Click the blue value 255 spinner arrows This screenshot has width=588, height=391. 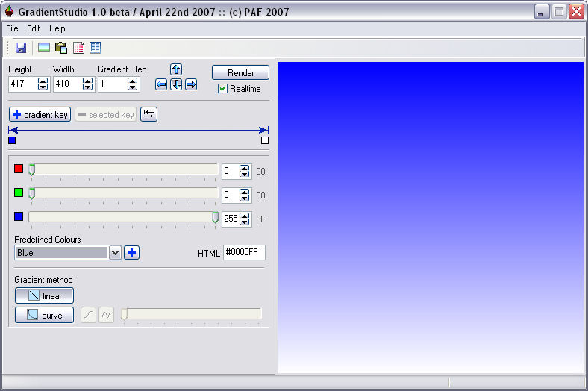(x=245, y=219)
